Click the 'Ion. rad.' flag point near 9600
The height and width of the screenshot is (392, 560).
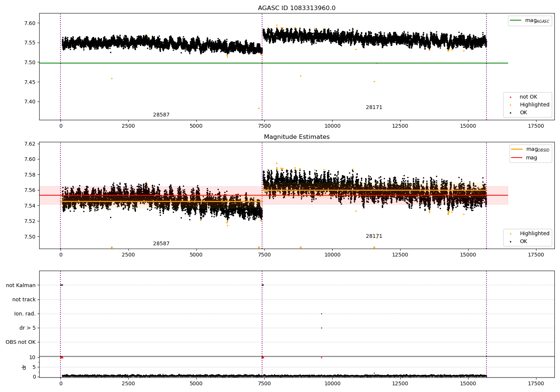pos(321,314)
